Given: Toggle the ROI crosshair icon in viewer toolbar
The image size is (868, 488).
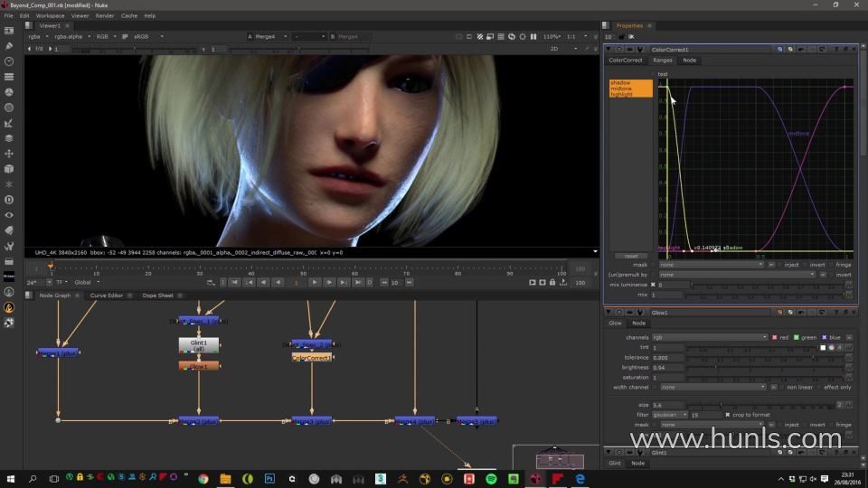Looking at the screenshot, I should tap(522, 36).
